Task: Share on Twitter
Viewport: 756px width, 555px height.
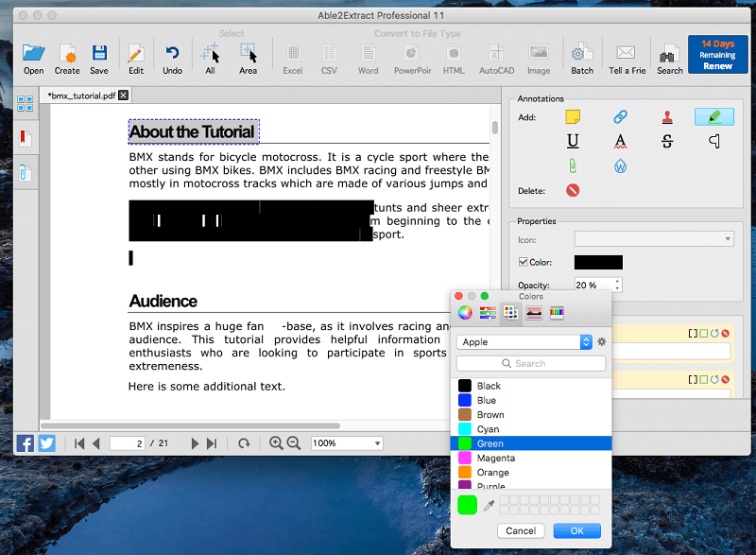Action: [x=46, y=443]
